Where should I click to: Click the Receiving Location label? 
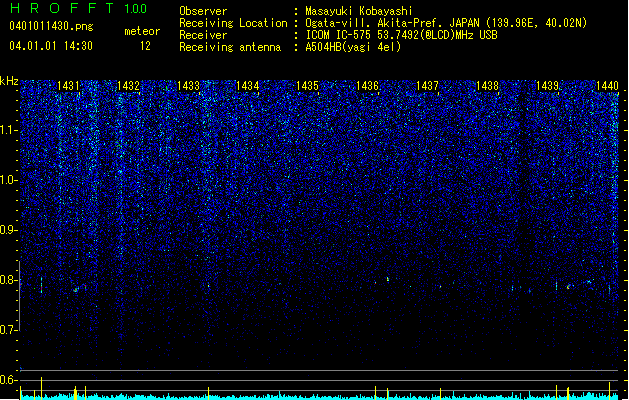[x=233, y=23]
